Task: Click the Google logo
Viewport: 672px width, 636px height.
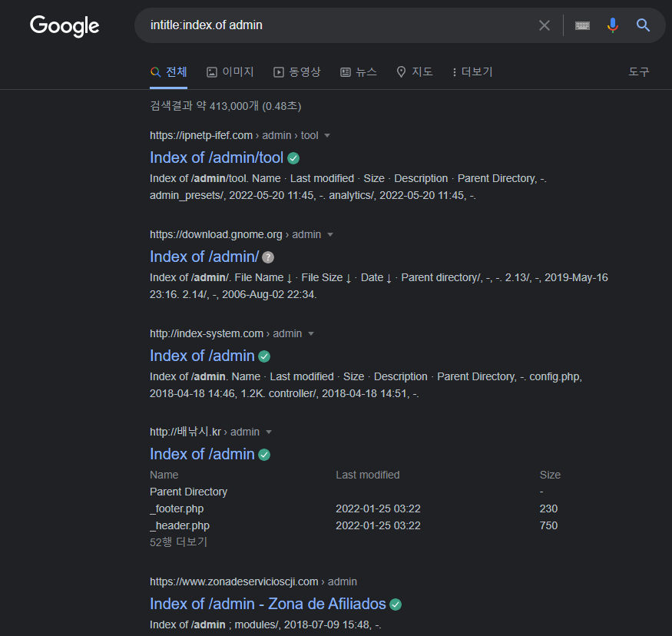Action: pyautogui.click(x=65, y=25)
